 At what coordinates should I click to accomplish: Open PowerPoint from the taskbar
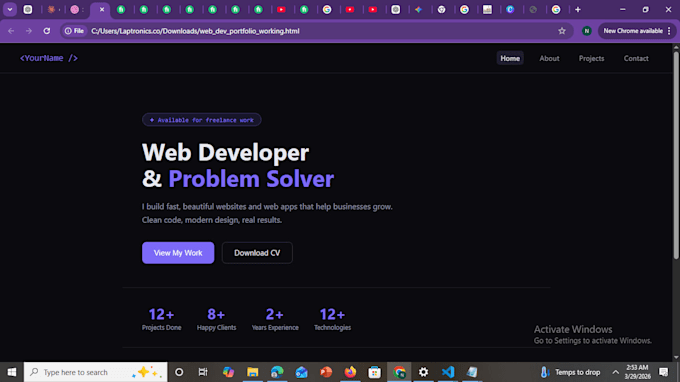(326, 372)
